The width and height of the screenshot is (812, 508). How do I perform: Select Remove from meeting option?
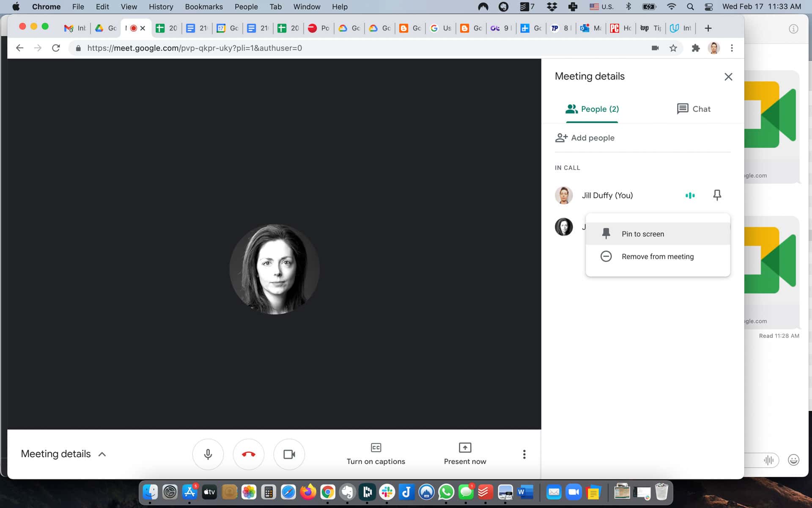pos(657,257)
